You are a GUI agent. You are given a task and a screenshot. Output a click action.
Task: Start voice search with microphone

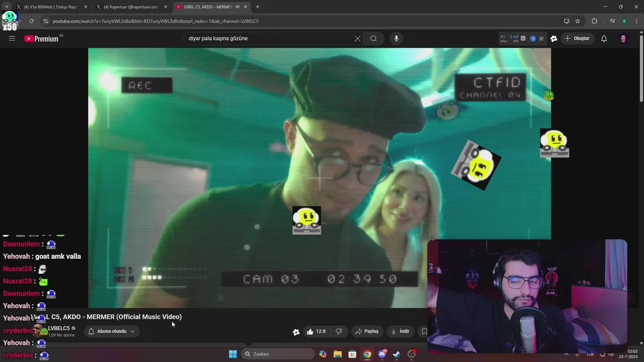click(x=396, y=38)
